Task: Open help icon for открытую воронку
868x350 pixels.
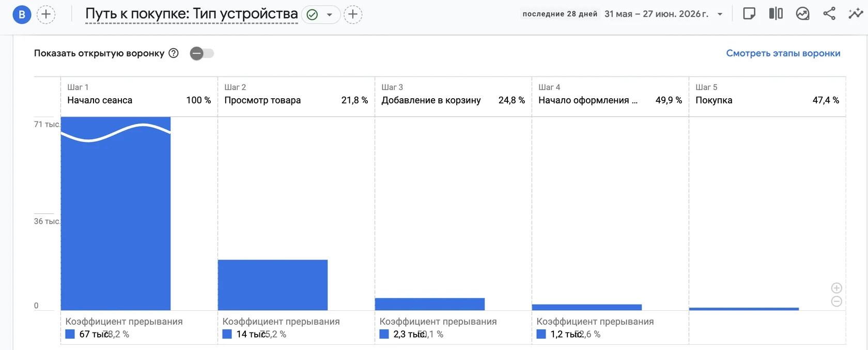Action: click(174, 53)
